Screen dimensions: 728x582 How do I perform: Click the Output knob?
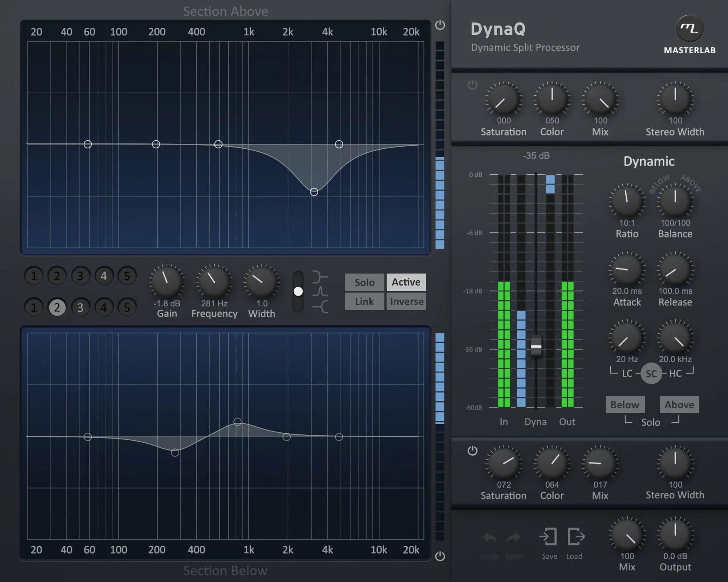(675, 535)
